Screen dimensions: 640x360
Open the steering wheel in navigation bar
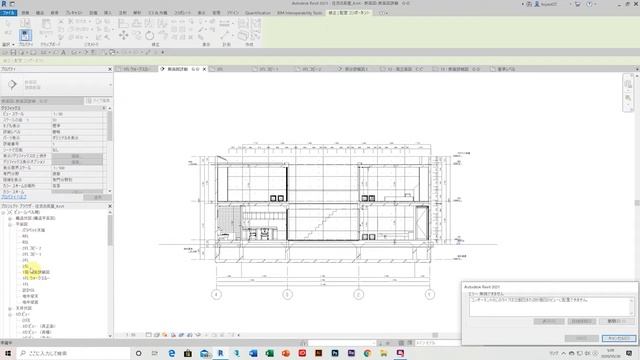point(628,84)
